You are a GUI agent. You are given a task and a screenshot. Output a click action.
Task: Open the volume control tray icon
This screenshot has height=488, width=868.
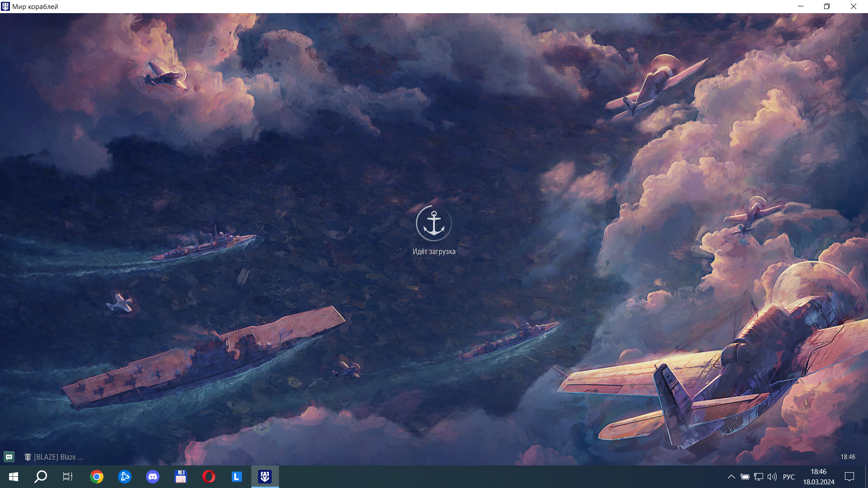point(772,477)
